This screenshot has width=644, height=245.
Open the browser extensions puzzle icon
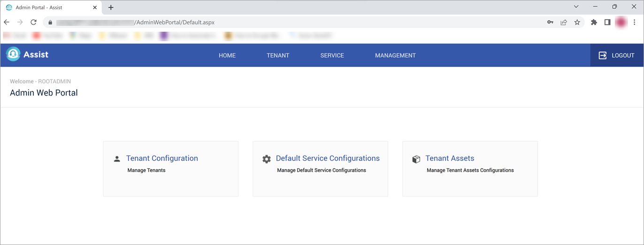594,22
